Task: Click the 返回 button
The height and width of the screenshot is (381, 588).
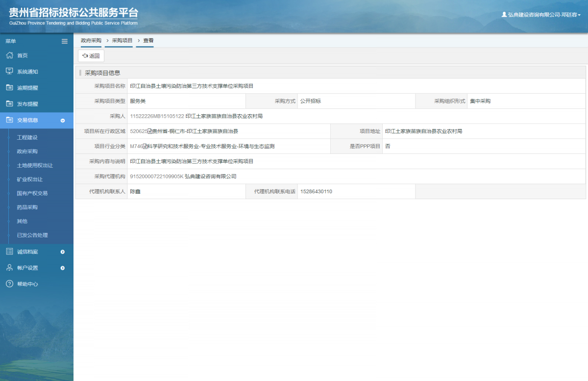Action: pos(91,55)
